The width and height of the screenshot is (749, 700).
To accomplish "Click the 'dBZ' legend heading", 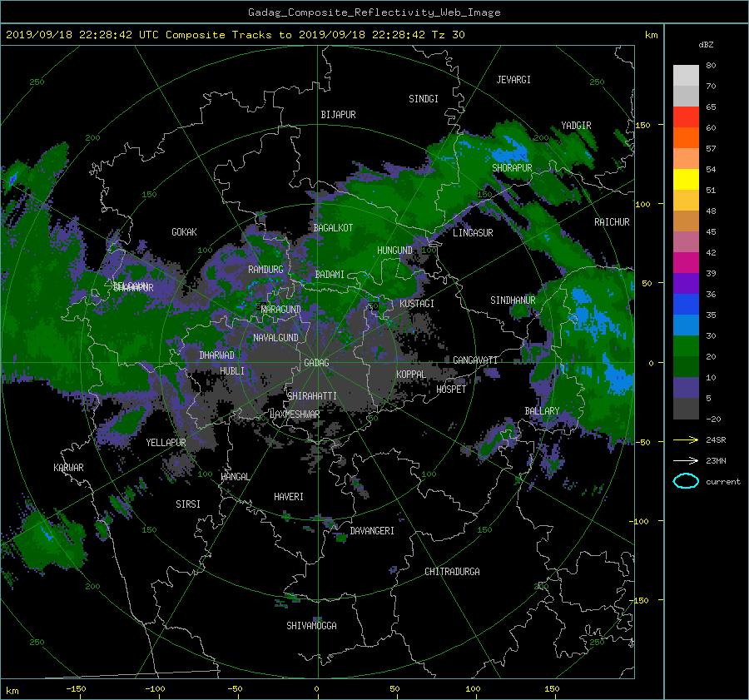I will coord(706,44).
